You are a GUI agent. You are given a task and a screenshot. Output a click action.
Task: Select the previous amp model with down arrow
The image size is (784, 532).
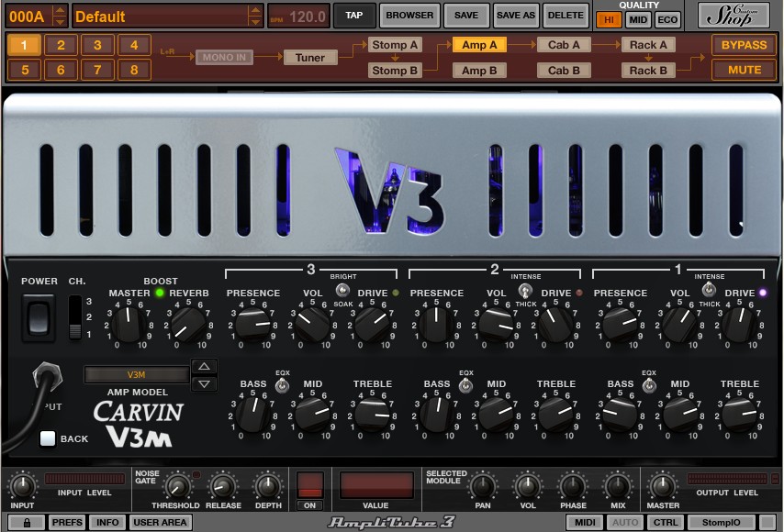(x=204, y=383)
